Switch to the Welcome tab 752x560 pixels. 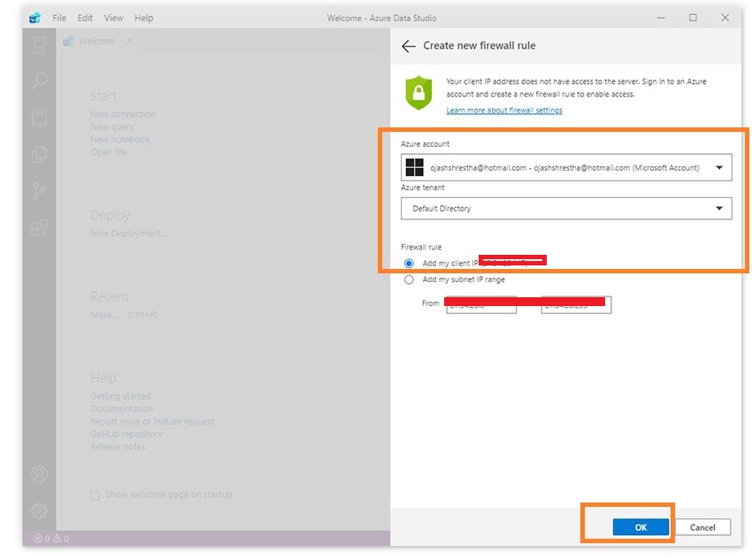pyautogui.click(x=92, y=41)
